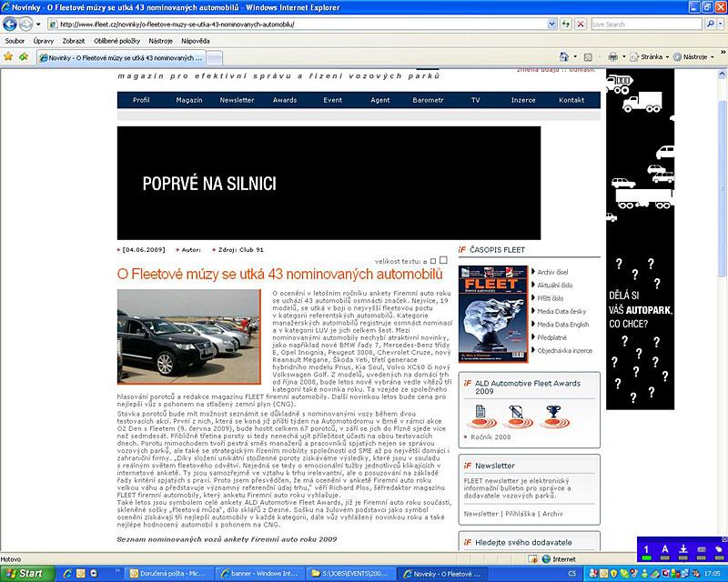Image resolution: width=728 pixels, height=582 pixels.
Task: Click the letter A icon in blue panel
Action: click(x=665, y=550)
